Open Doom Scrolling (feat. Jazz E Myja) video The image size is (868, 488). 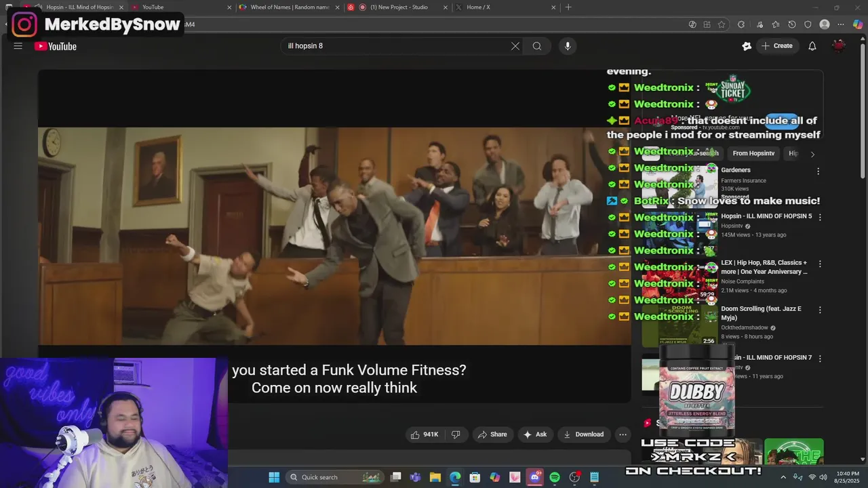tap(761, 313)
